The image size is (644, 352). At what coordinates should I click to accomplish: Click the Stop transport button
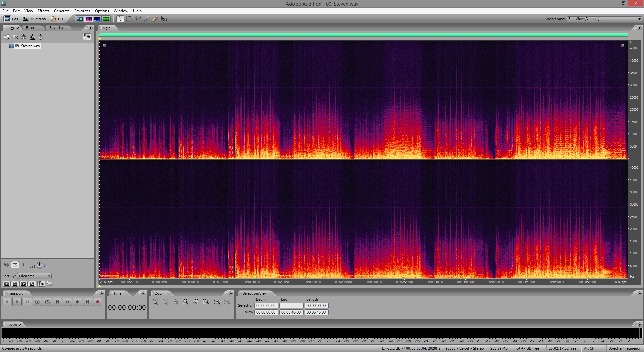coord(7,302)
